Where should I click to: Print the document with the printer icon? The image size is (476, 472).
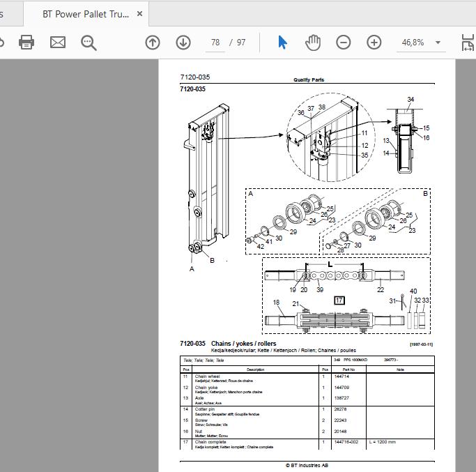(x=26, y=43)
